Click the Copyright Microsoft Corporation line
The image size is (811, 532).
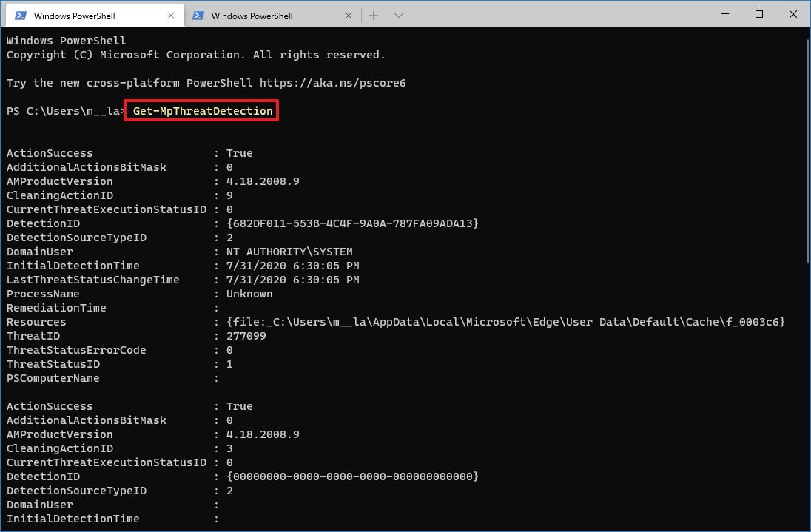[x=196, y=55]
